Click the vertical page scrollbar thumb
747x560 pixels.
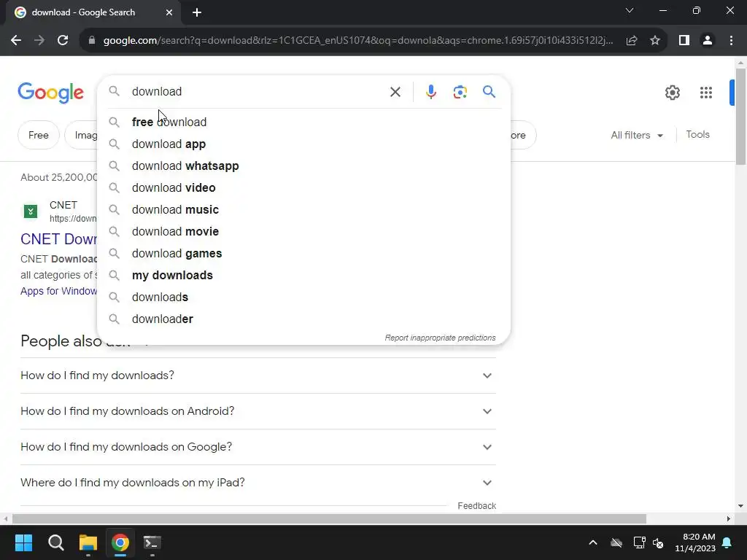point(740,116)
